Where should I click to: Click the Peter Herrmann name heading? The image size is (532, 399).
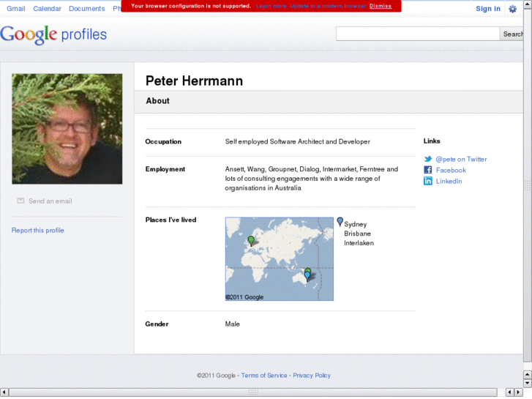pyautogui.click(x=194, y=81)
